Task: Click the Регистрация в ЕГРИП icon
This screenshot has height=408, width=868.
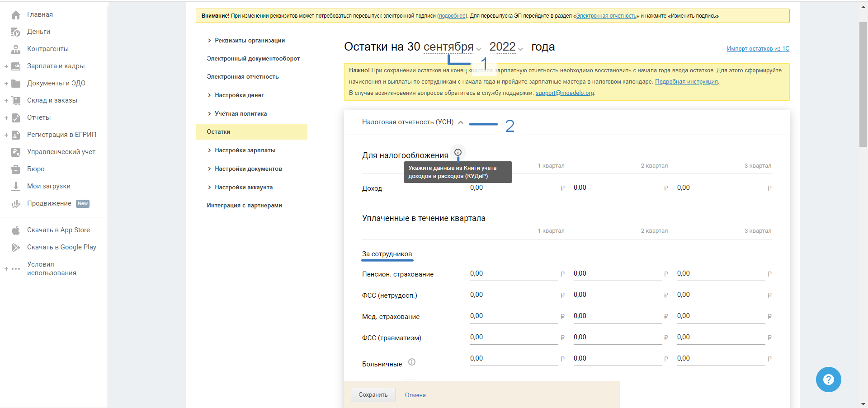Action: coord(16,135)
